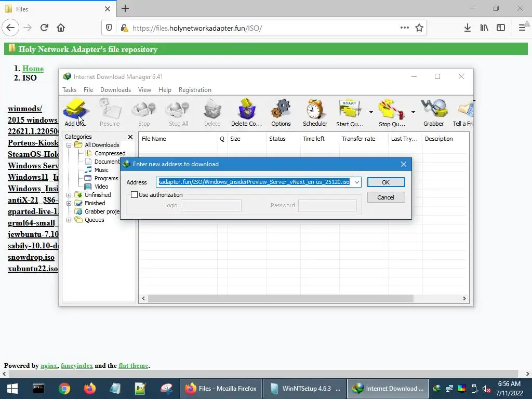
Task: Click the Start Queue icon
Action: (350, 112)
